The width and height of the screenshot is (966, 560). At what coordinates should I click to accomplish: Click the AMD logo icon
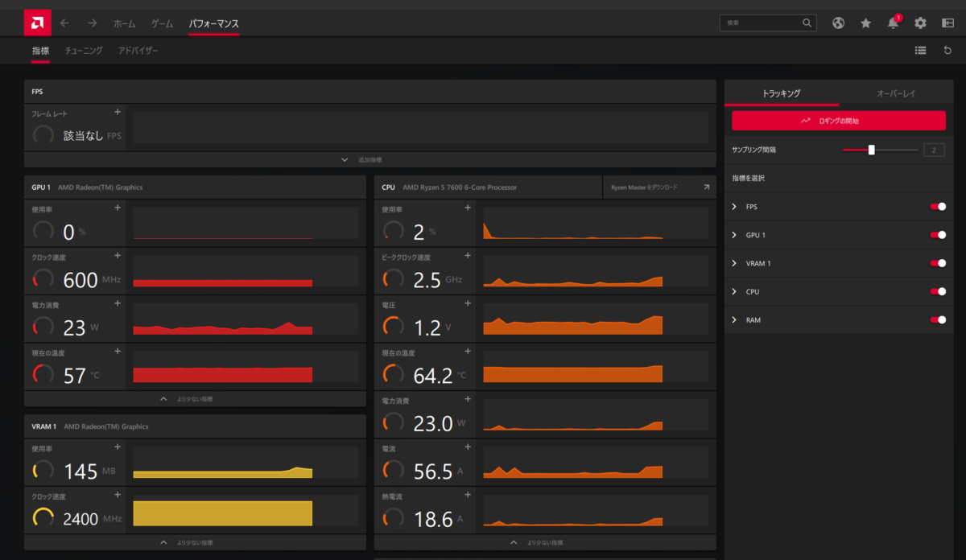point(37,23)
